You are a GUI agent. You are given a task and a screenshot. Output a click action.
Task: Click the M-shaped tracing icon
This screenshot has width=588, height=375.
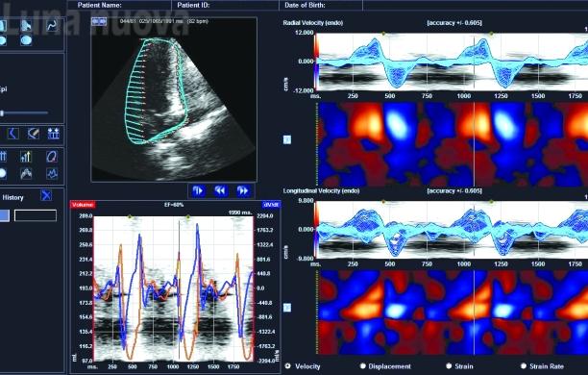pos(26,173)
